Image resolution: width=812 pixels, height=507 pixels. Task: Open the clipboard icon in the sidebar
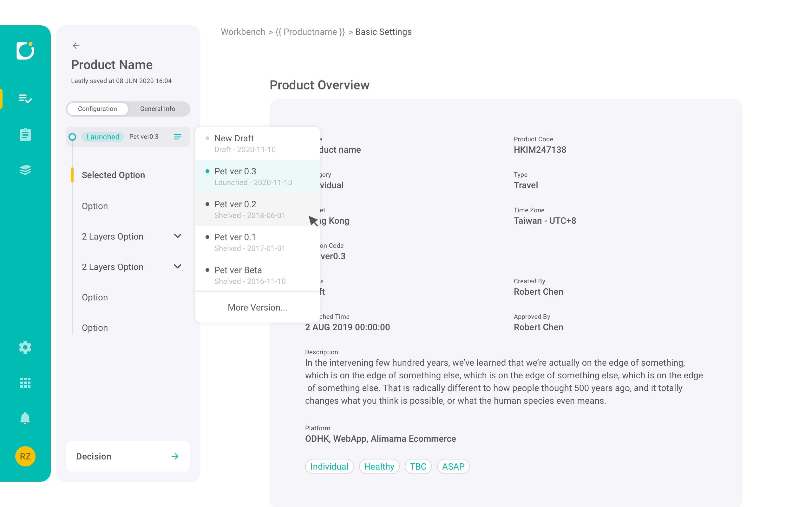(x=25, y=134)
